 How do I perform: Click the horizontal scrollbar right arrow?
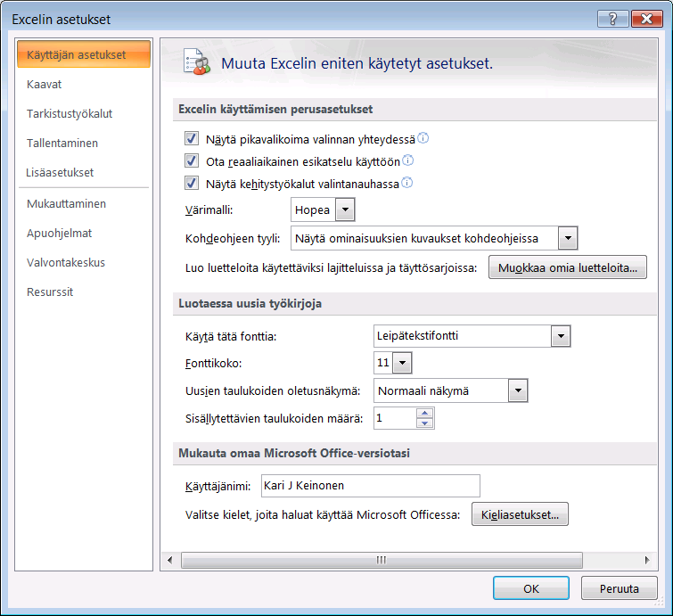click(647, 560)
